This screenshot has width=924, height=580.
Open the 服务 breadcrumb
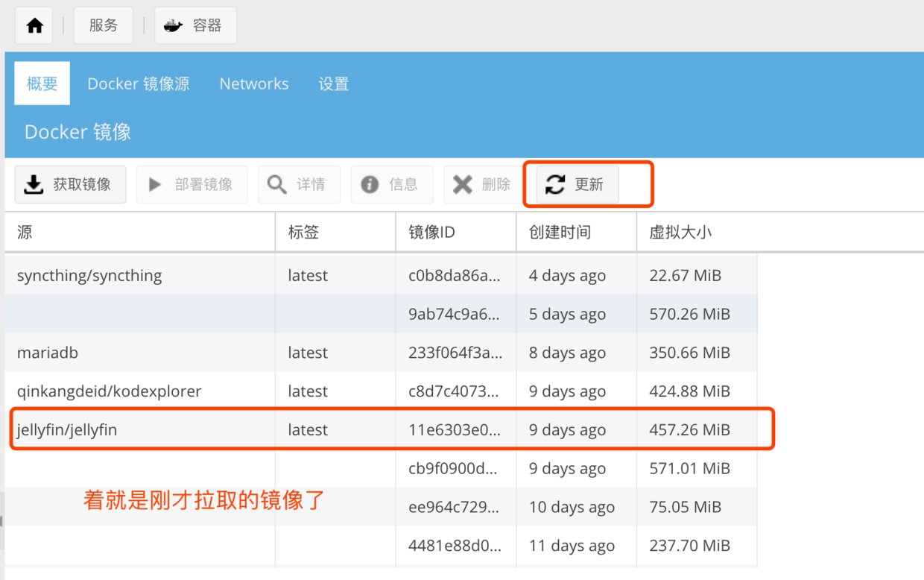[104, 25]
